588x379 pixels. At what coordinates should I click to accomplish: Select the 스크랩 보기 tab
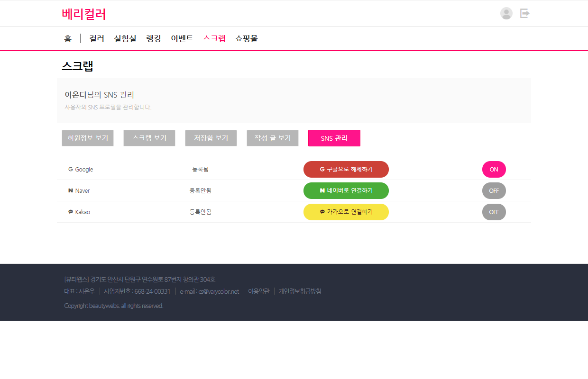point(149,138)
